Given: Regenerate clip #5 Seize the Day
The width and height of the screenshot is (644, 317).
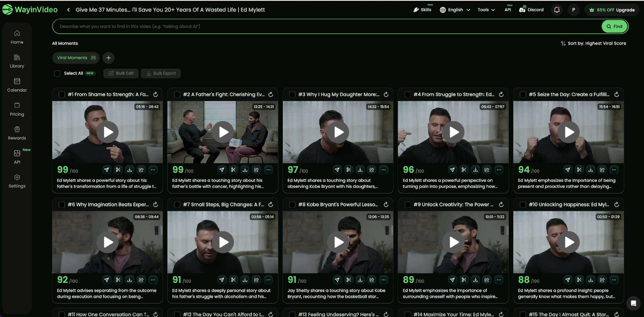Looking at the screenshot, I should click(x=617, y=95).
